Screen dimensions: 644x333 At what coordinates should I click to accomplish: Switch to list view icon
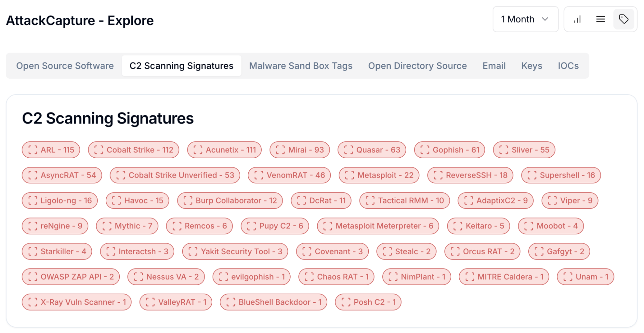click(601, 19)
